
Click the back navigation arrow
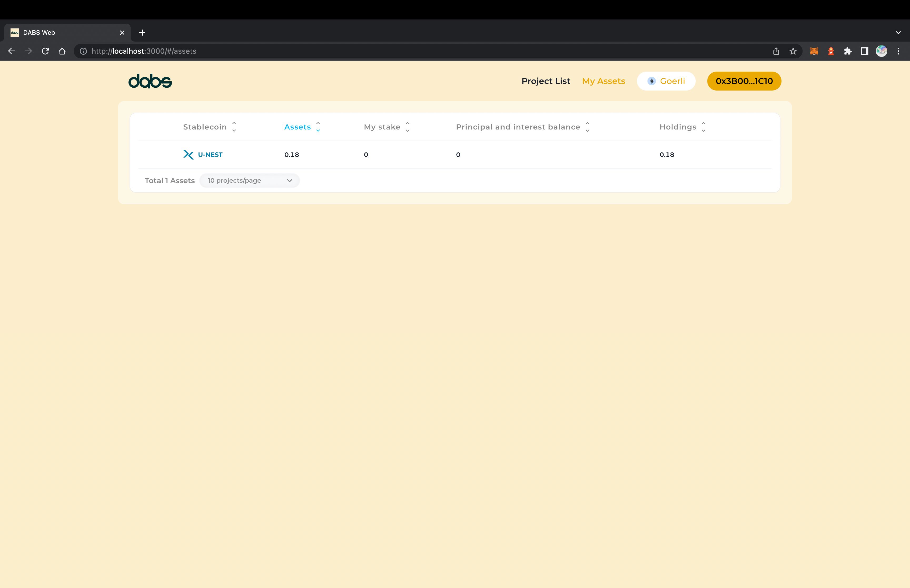pos(12,51)
